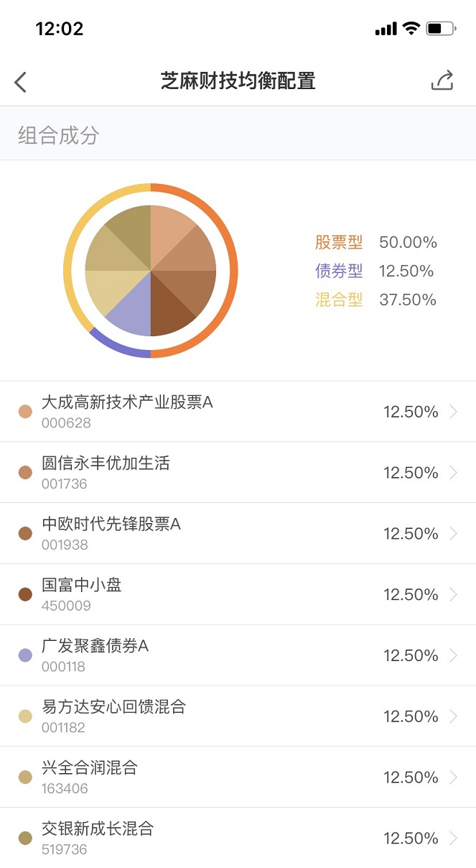Select the 股票型 legend label

point(338,242)
